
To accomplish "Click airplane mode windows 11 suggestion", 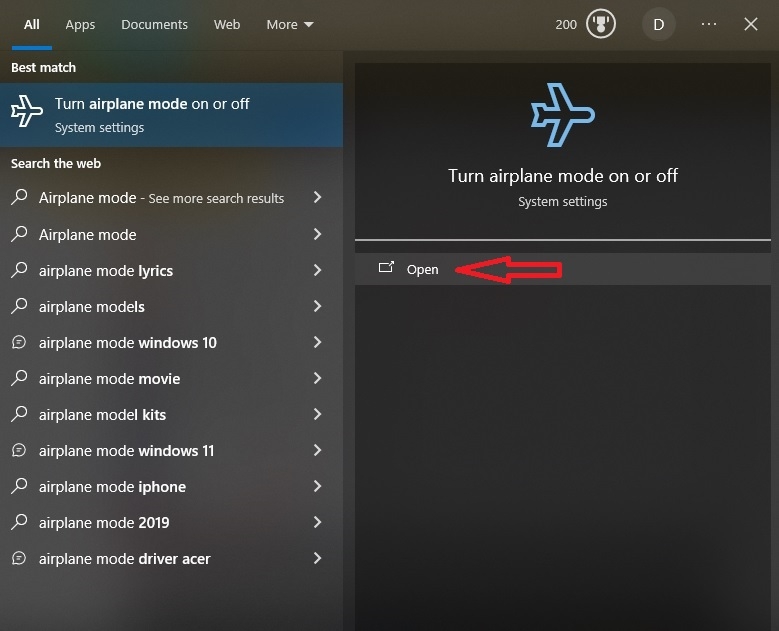I will (126, 450).
